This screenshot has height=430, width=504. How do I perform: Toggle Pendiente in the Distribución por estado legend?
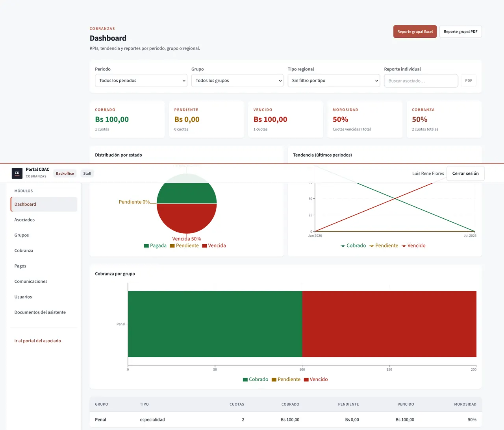[184, 245]
